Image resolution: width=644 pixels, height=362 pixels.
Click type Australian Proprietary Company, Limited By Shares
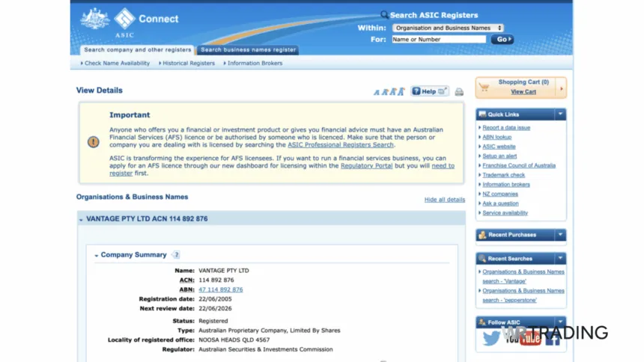click(270, 331)
